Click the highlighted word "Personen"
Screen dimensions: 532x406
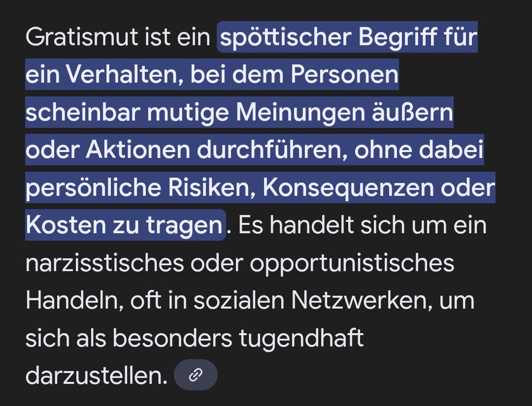coord(344,74)
